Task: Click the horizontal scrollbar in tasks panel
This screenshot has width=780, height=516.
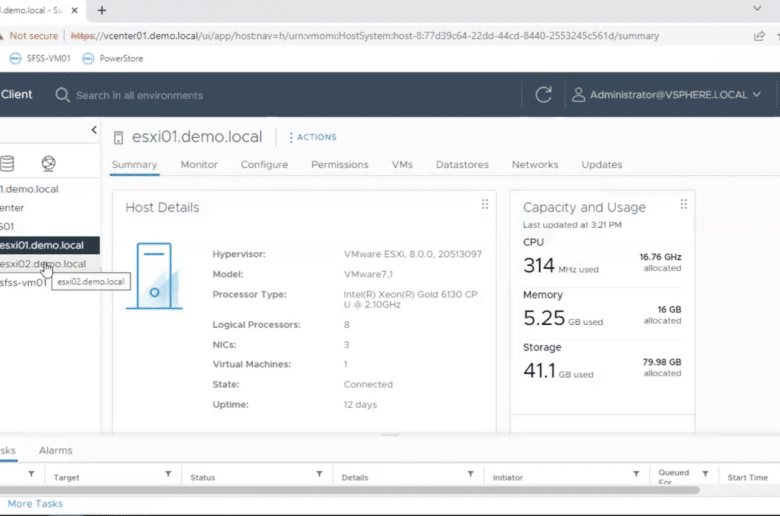Action: tap(350, 490)
